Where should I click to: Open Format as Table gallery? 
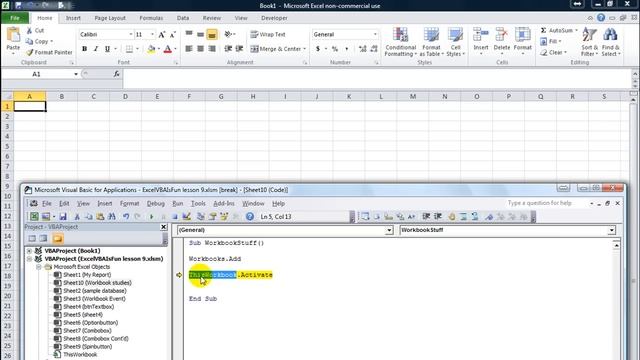[x=431, y=42]
